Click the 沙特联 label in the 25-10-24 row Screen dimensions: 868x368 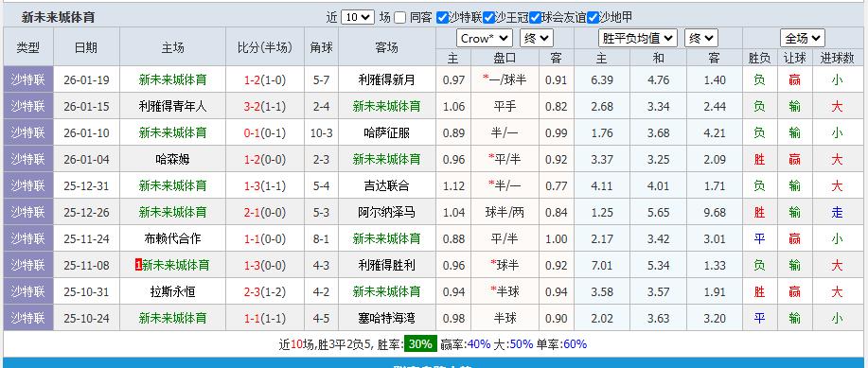(x=28, y=319)
